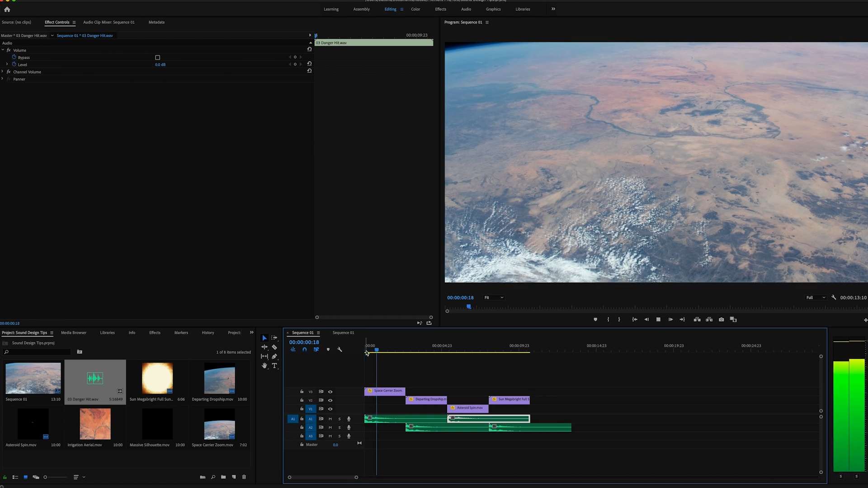Viewport: 868px width, 488px height.
Task: Enable voice-over record on A1
Action: (349, 419)
